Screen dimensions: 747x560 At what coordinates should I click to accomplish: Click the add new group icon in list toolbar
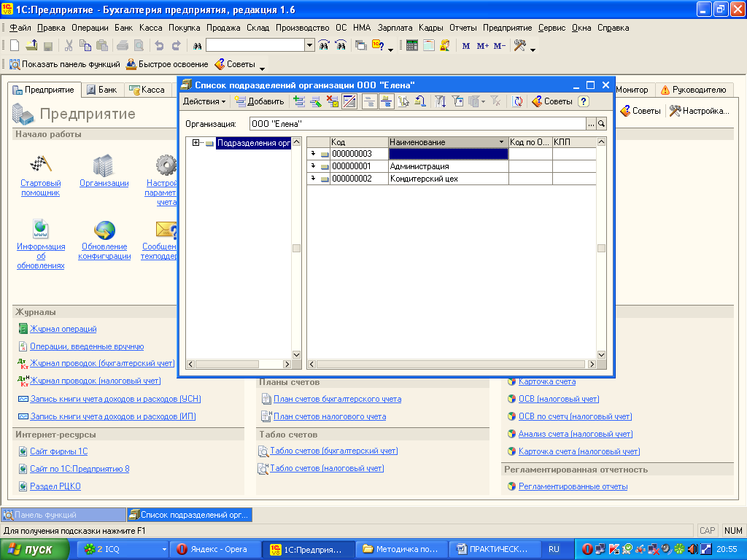298,101
